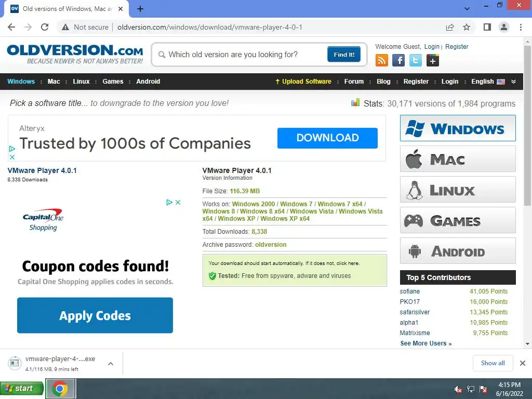Click the downloaded exe file icon
The image size is (532, 399).
coord(15,363)
